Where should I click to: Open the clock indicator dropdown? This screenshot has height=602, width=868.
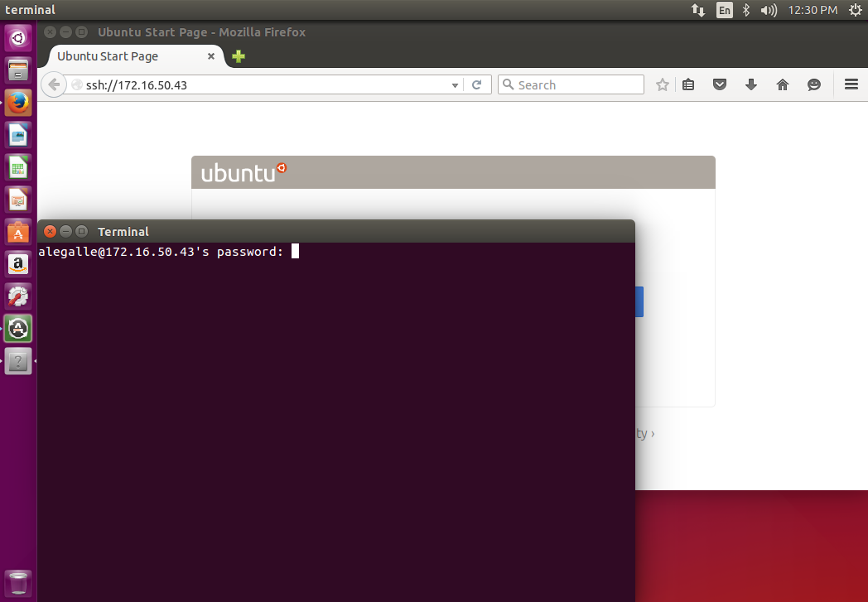tap(813, 10)
